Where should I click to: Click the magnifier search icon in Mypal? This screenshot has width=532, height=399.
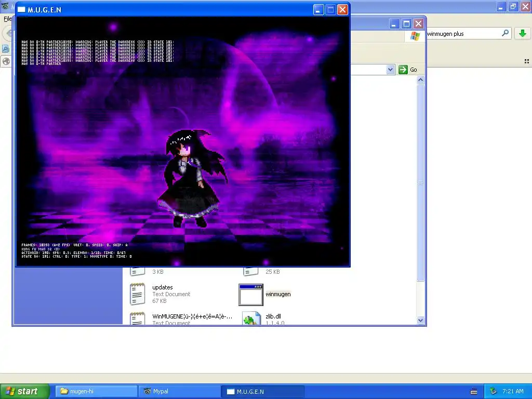click(x=505, y=33)
